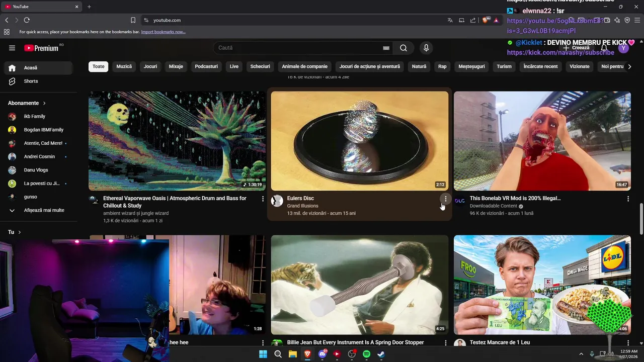Open the 'Bogdan IBMFamily' subscription
Screen dimensions: 644x362
coord(38,130)
